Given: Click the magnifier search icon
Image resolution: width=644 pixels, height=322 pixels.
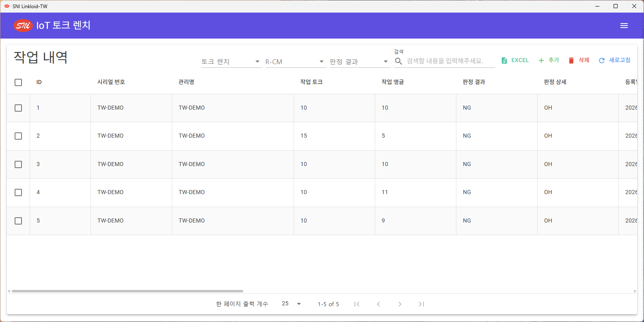Looking at the screenshot, I should point(399,61).
